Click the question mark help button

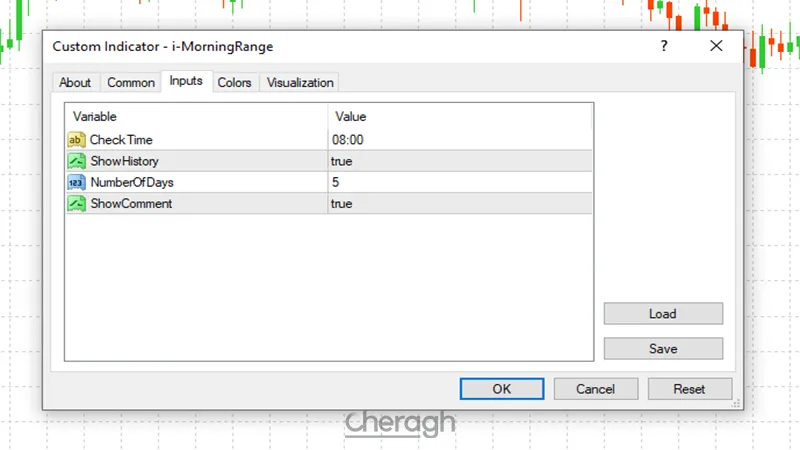[x=665, y=46]
